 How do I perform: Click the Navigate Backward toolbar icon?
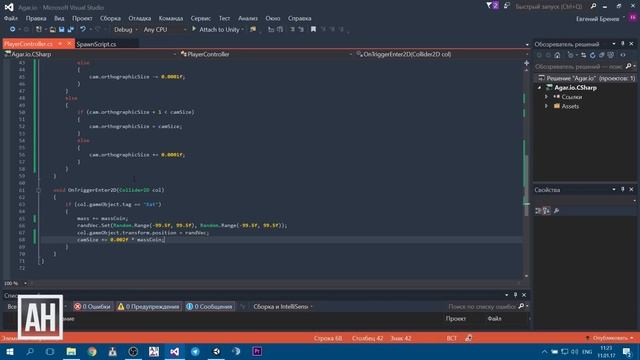[13, 29]
